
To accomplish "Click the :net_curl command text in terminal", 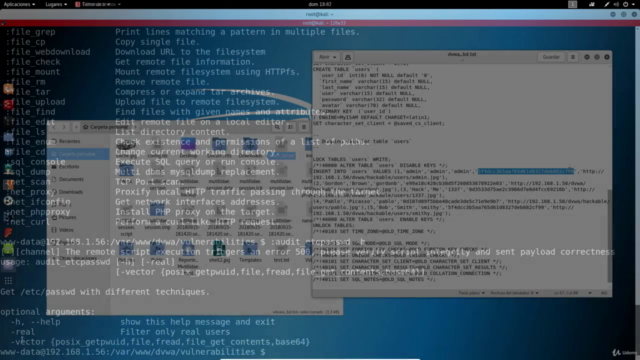I will tap(27, 222).
